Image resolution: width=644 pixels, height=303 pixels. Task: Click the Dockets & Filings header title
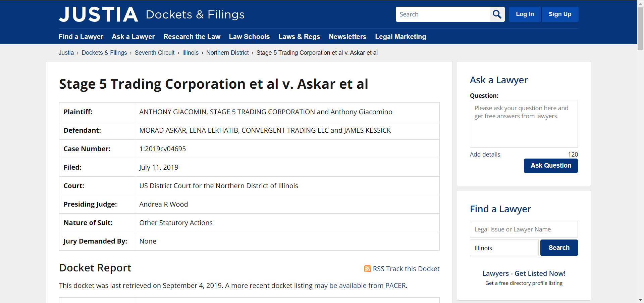coord(195,14)
